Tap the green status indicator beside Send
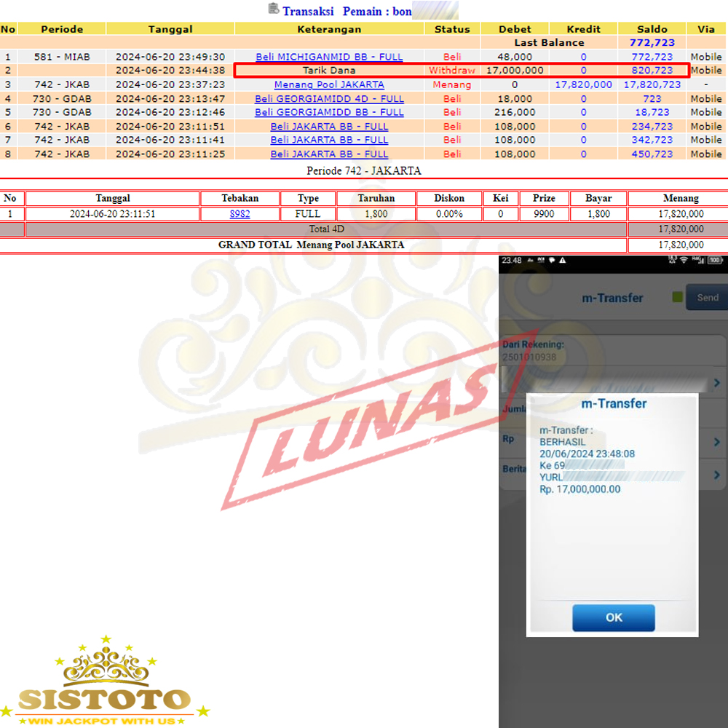This screenshot has width=728, height=728. [x=677, y=297]
